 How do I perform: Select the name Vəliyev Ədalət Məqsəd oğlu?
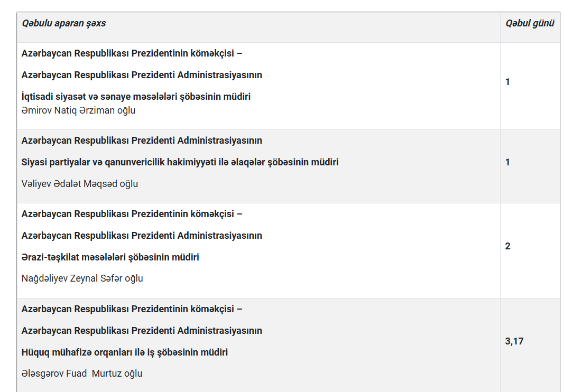pos(80,184)
